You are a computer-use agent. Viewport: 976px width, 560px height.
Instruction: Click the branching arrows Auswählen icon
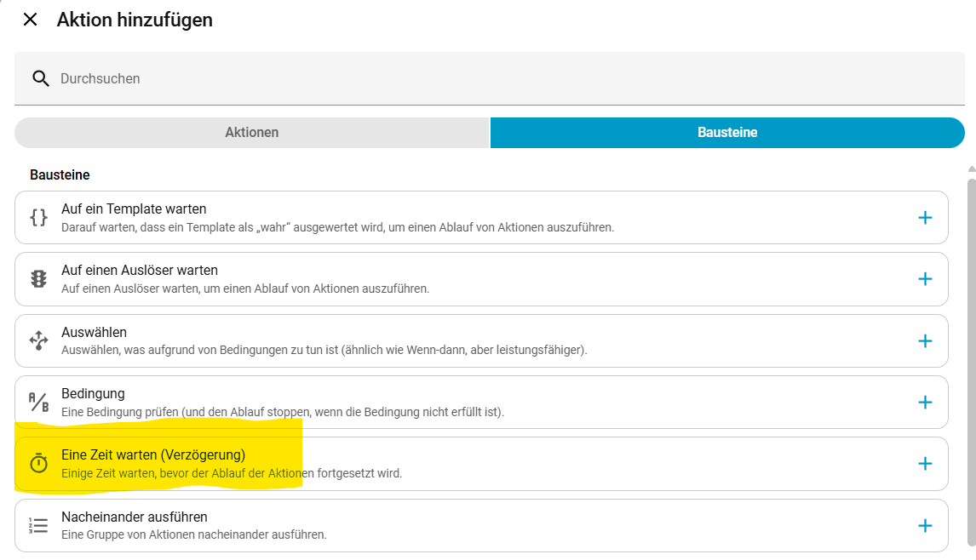38,340
